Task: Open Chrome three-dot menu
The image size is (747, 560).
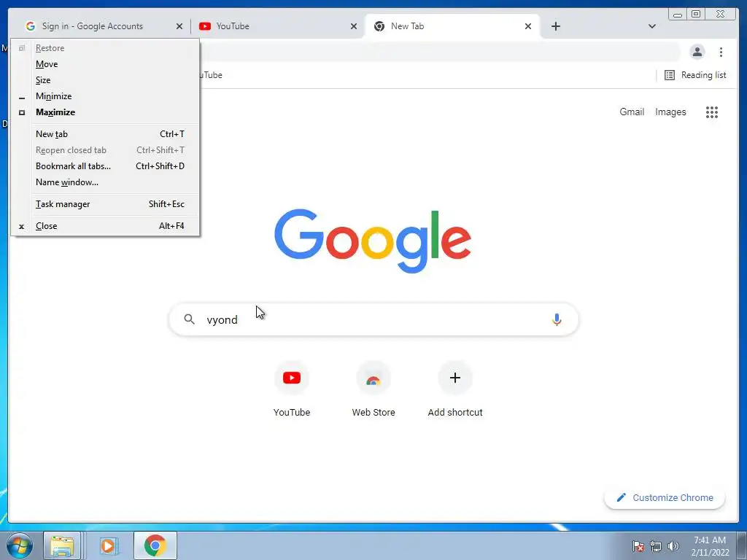Action: click(x=721, y=52)
